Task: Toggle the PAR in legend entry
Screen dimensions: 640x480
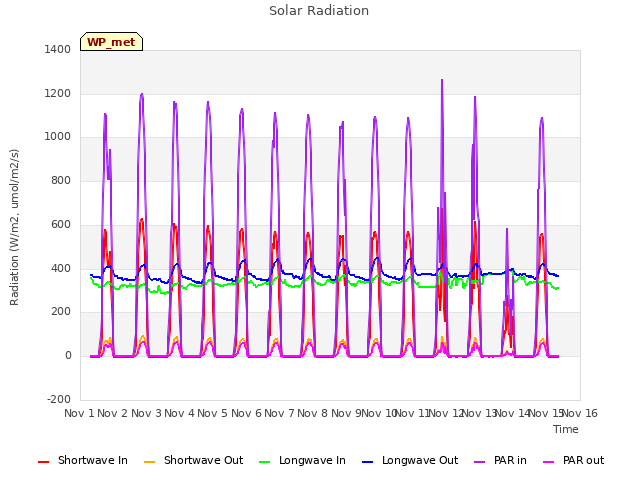Action: (500, 460)
